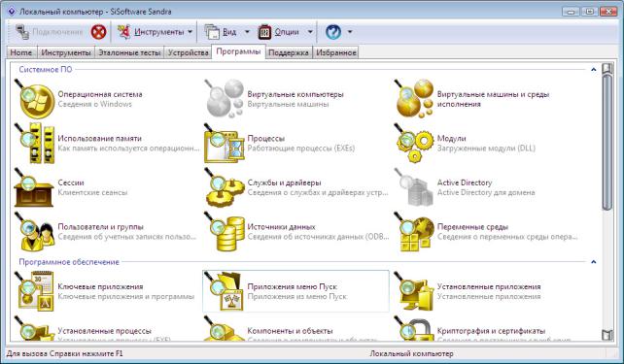Click the scrollbar bottom arrow button
Screen dimensions: 624x364
tap(607, 335)
